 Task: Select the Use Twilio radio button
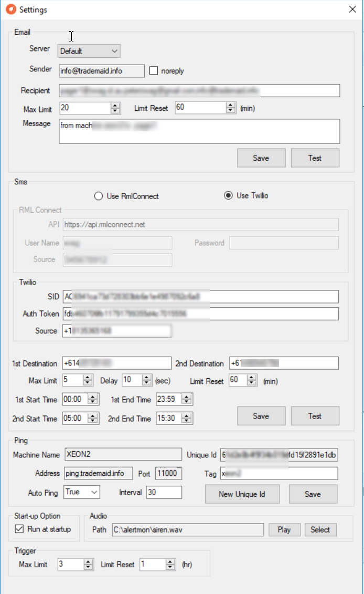point(228,195)
